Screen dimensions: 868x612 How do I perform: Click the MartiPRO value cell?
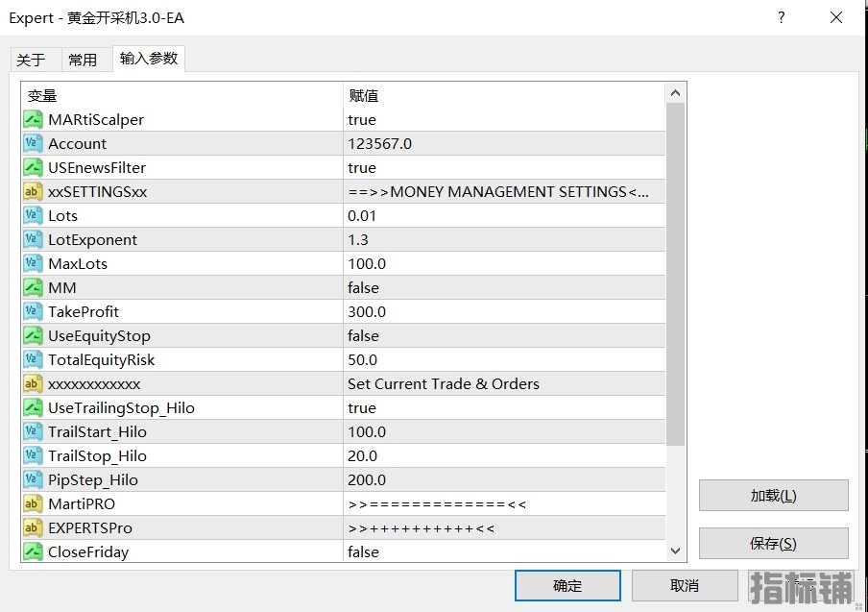504,504
